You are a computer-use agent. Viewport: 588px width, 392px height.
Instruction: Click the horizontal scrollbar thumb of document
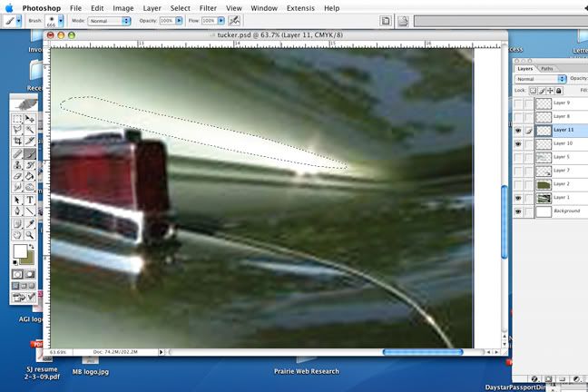click(x=423, y=352)
